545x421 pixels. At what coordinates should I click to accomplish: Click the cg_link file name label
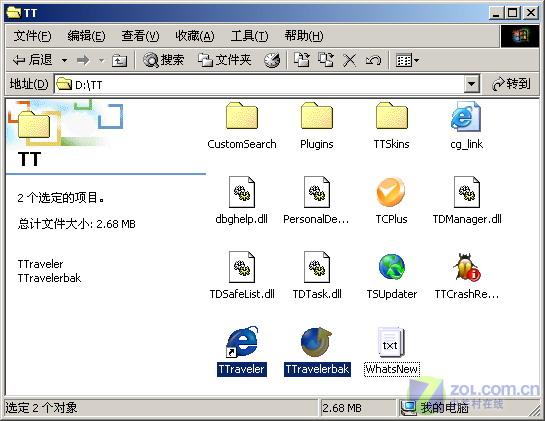[466, 144]
